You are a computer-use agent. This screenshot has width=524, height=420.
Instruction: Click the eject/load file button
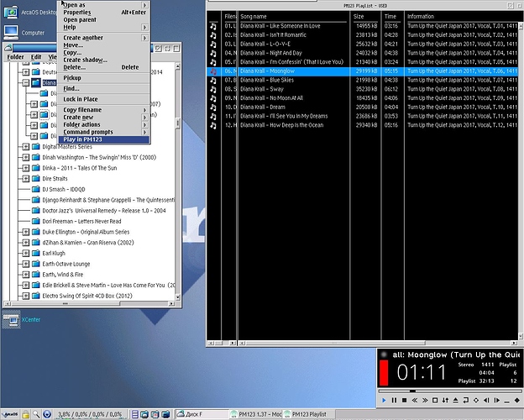(455, 400)
